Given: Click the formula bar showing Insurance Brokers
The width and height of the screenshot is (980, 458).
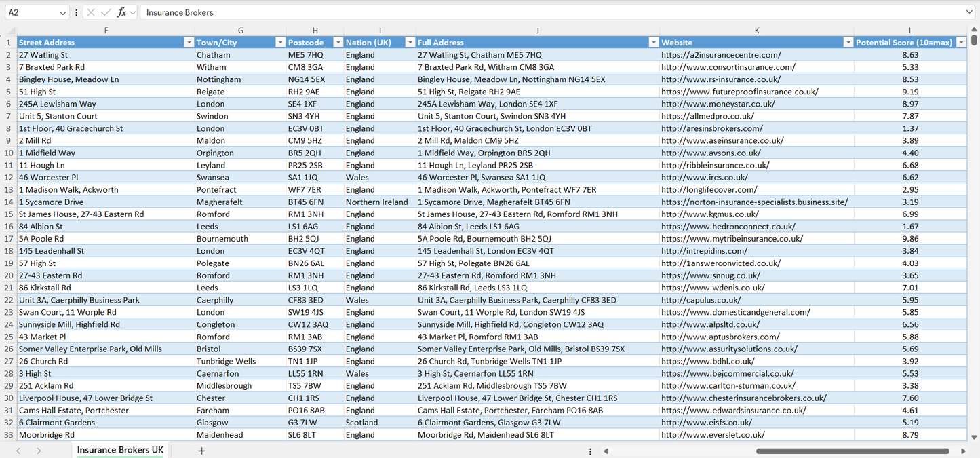Looking at the screenshot, I should pyautogui.click(x=271, y=12).
